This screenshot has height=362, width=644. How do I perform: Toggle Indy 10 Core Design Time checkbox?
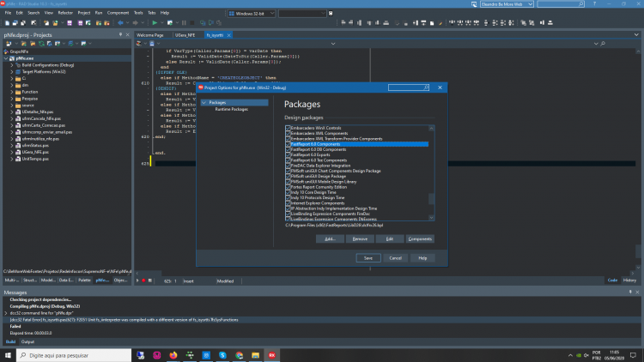point(288,192)
